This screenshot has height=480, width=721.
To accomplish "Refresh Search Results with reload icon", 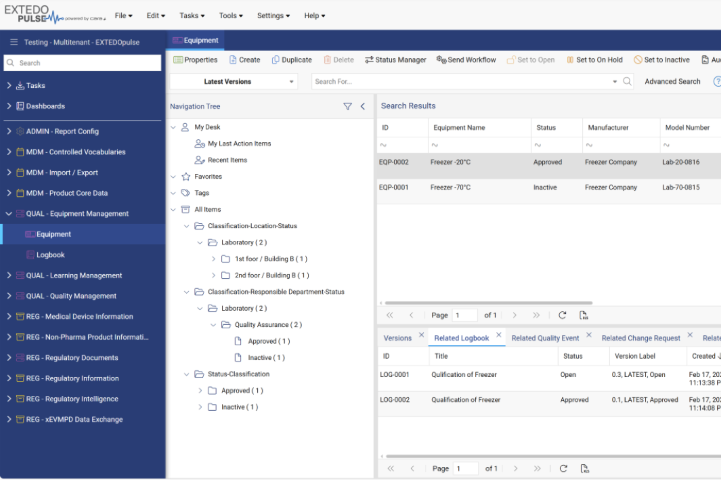I will click(x=562, y=315).
